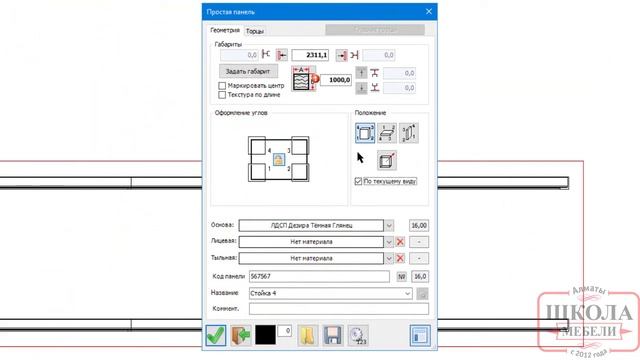This screenshot has height=360, width=640.
Task: Remove back material with red X
Action: [400, 258]
